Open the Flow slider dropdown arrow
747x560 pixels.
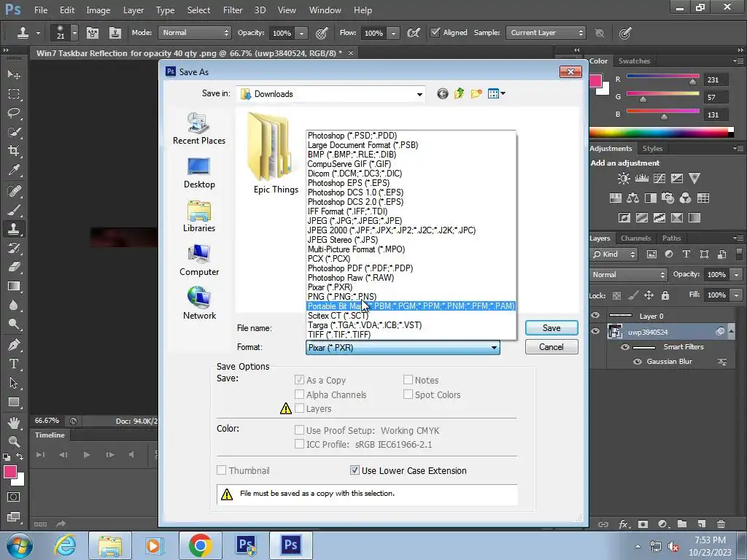pos(393,33)
